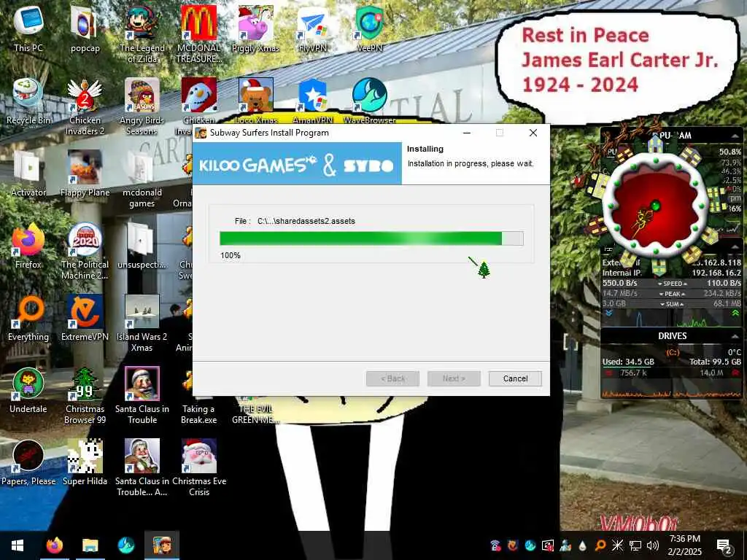Click the Subway Surfers installer taskbar button
The height and width of the screenshot is (560, 747).
162,545
